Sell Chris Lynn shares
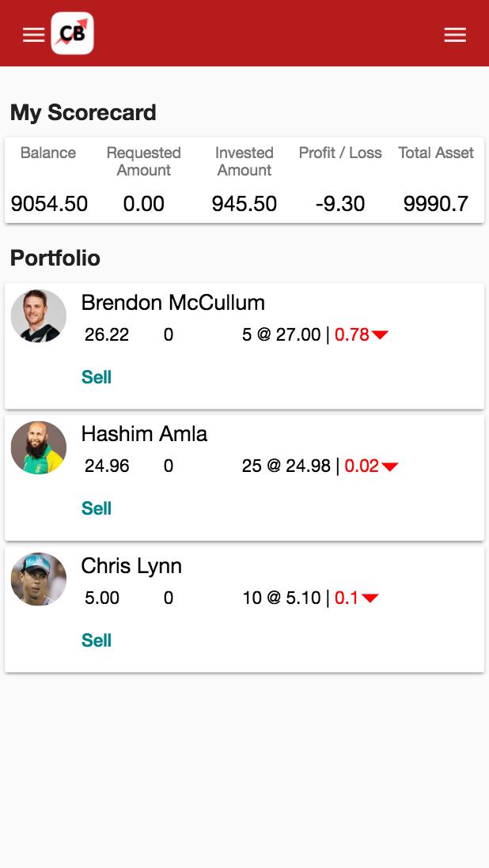 97,640
